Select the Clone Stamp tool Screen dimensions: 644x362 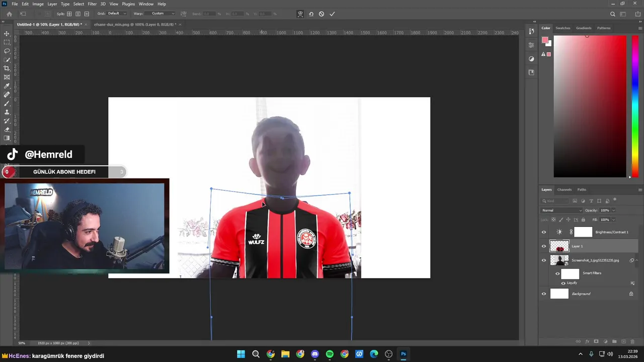[7, 112]
